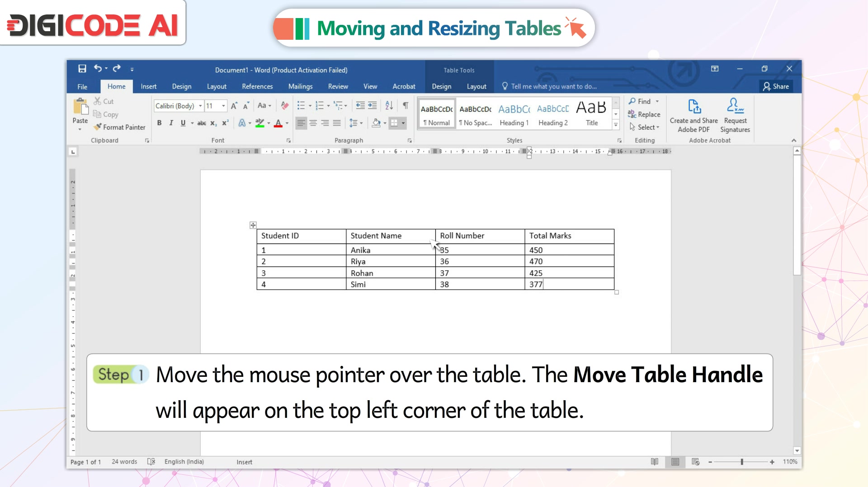The height and width of the screenshot is (487, 868).
Task: Click the Clear All Formatting eraser icon
Action: pyautogui.click(x=284, y=106)
